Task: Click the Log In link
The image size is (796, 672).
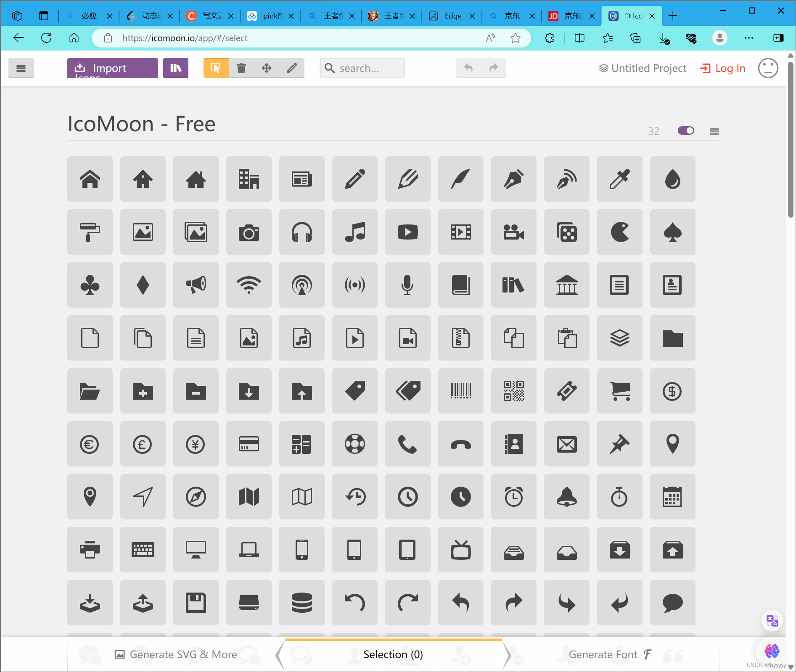Action: tap(723, 68)
